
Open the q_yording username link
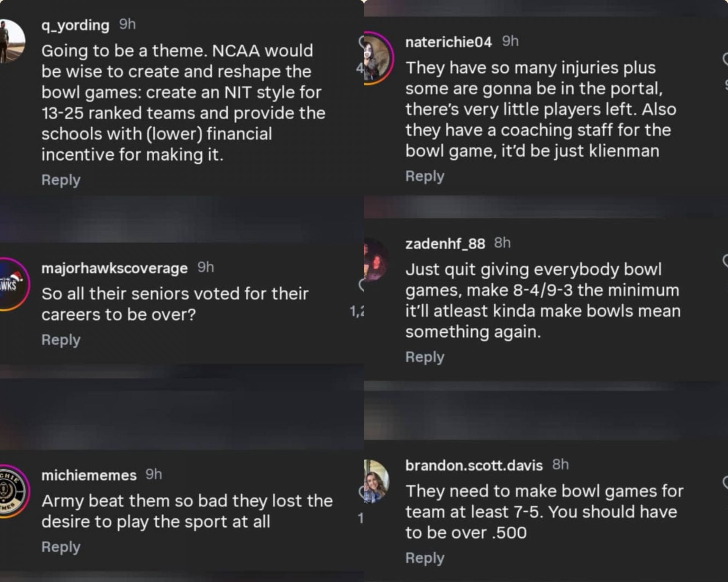tap(75, 26)
